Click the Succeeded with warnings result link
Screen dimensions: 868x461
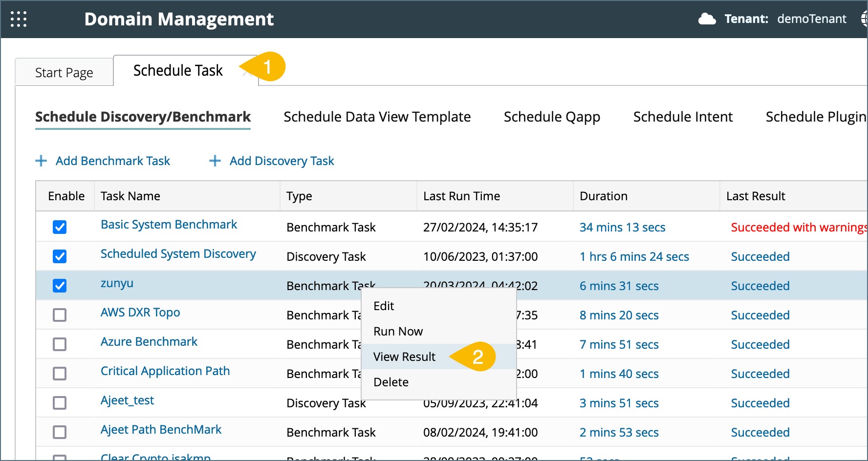[799, 228]
